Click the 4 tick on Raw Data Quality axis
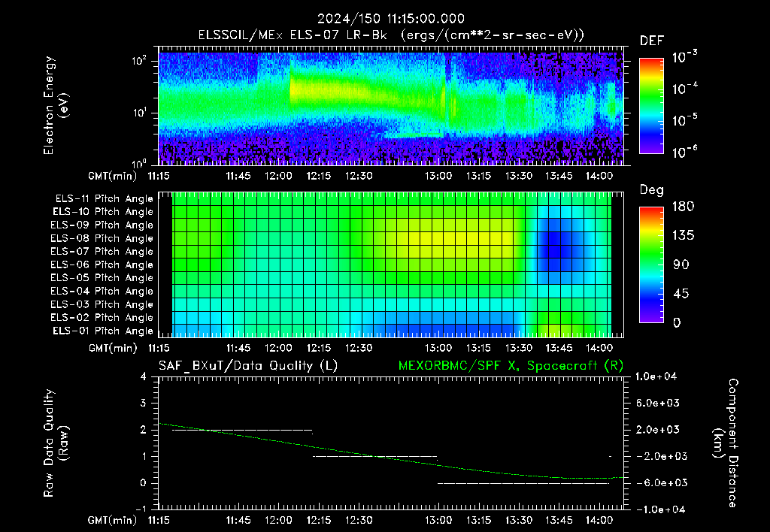This screenshot has height=532, width=770. coord(144,376)
